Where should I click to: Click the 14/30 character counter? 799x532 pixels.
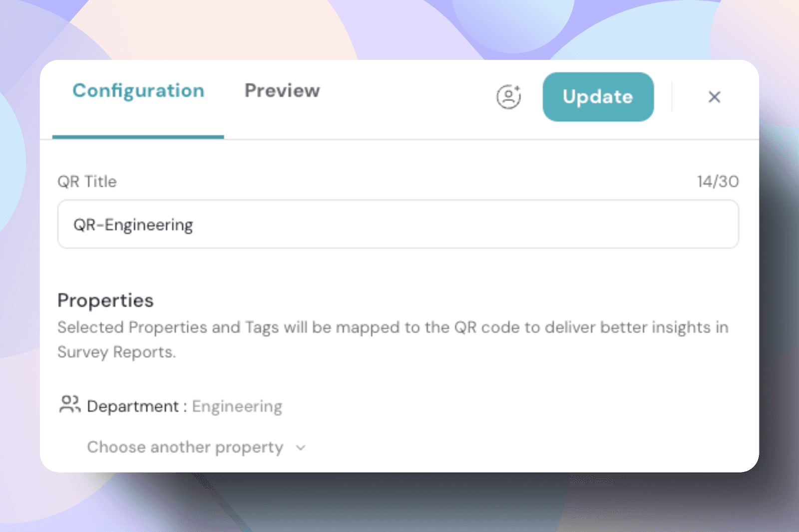(718, 182)
